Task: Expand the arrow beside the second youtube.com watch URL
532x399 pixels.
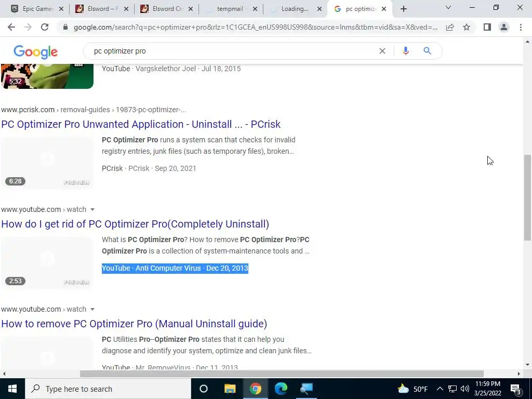Action: point(92,310)
